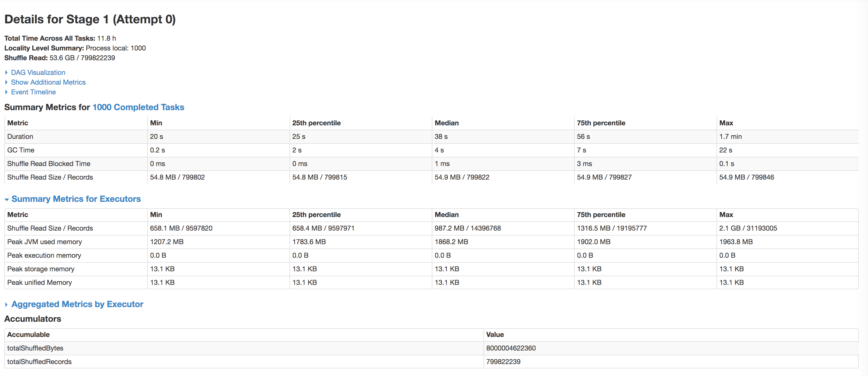Open the Event Timeline link
Image resolution: width=868 pixels, height=376 pixels.
pos(33,92)
